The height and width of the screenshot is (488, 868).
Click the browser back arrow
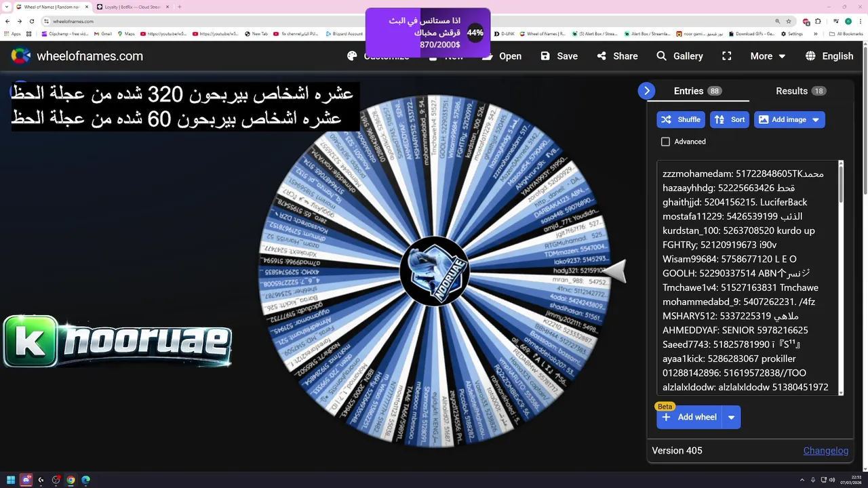(7, 21)
